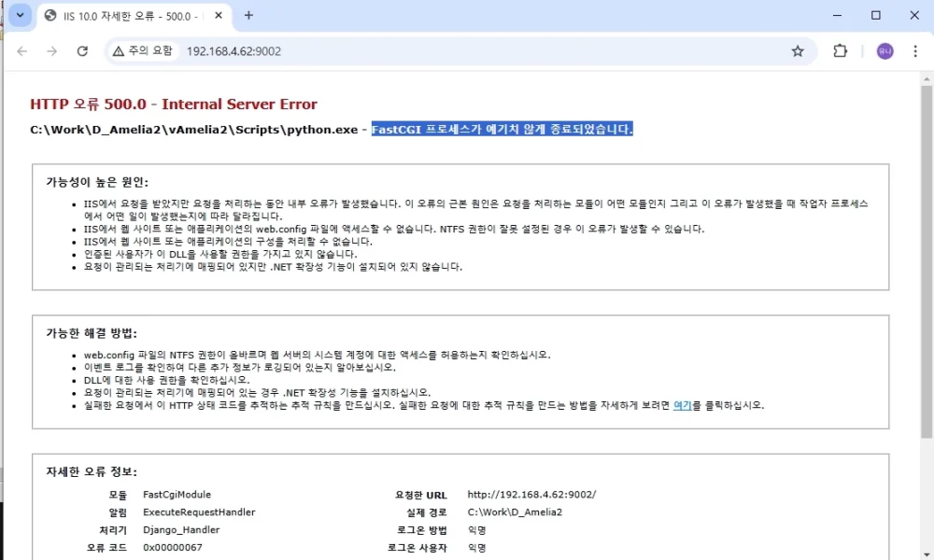Go forward to the next page

[51, 51]
